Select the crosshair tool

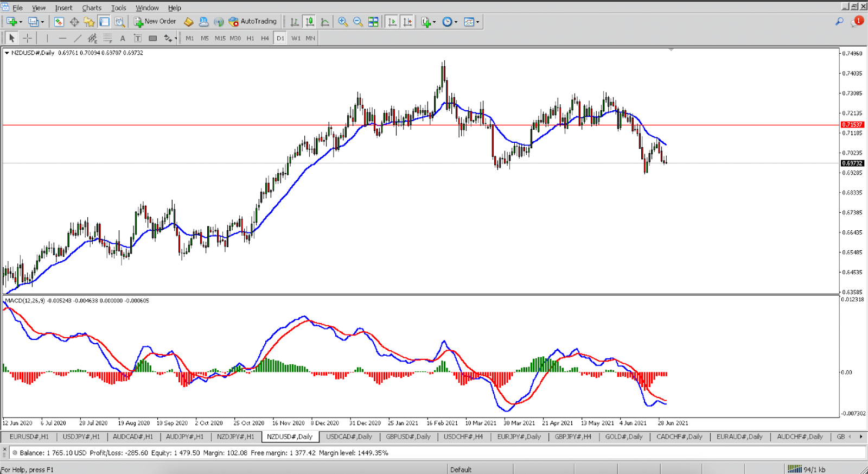(x=27, y=38)
